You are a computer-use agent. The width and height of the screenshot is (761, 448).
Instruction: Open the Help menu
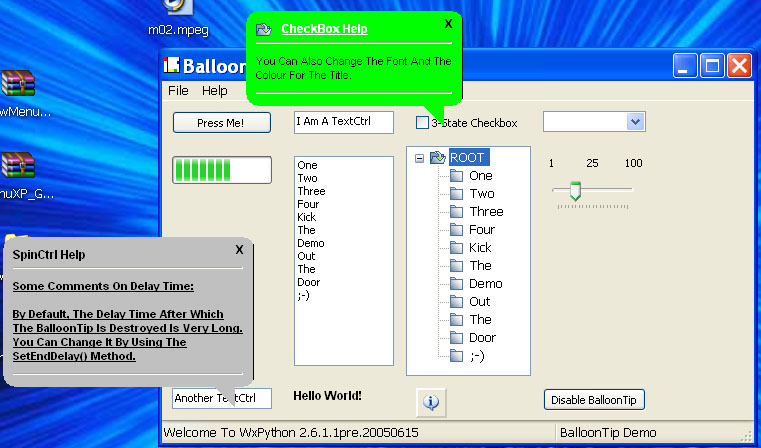point(215,90)
